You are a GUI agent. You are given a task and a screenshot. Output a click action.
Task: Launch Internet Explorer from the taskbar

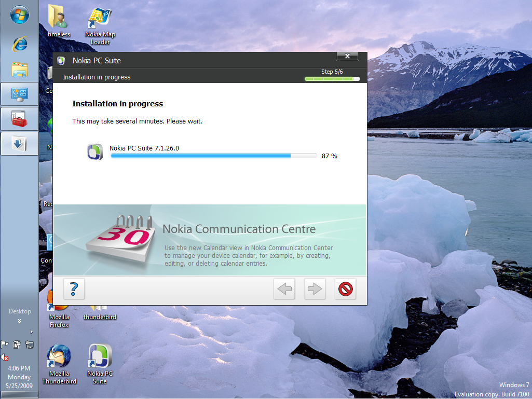(20, 44)
